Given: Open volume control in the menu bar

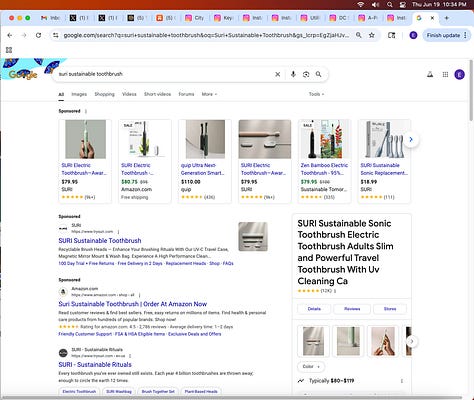Looking at the screenshot, I should point(375,4).
